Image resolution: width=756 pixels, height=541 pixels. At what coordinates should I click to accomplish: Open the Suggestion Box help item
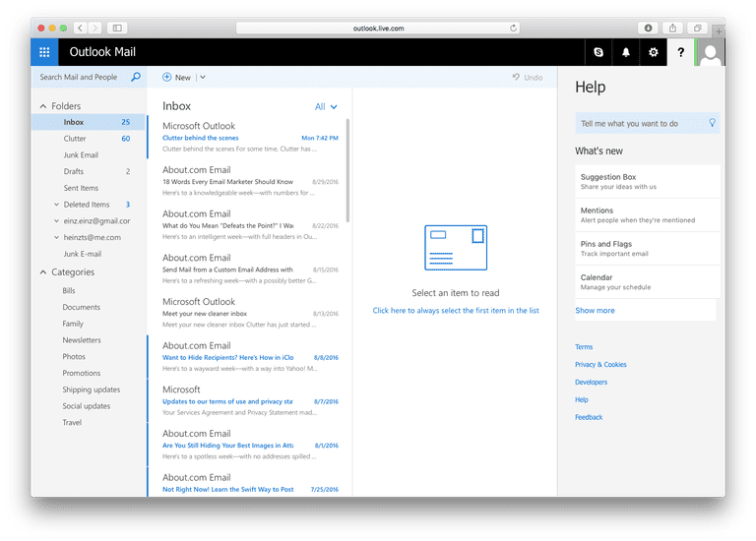(647, 181)
